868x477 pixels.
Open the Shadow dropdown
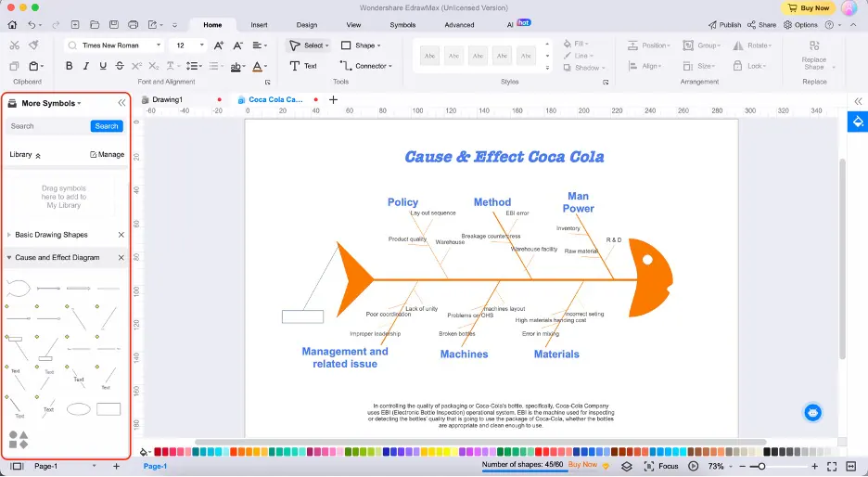click(584, 68)
